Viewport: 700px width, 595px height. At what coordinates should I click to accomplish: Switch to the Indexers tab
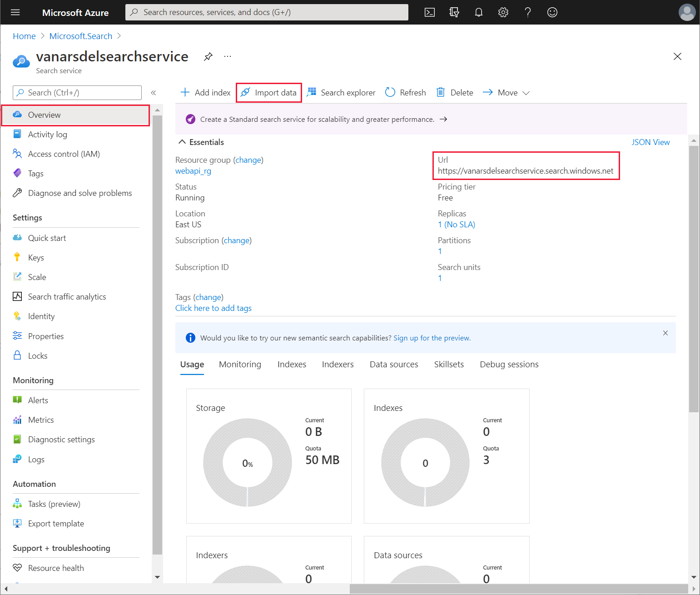pyautogui.click(x=338, y=365)
